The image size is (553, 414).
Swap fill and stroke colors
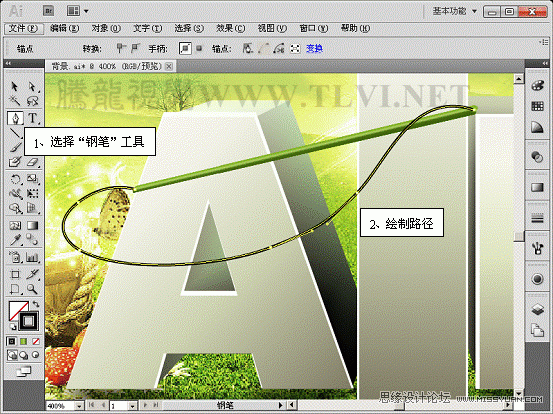tap(36, 304)
